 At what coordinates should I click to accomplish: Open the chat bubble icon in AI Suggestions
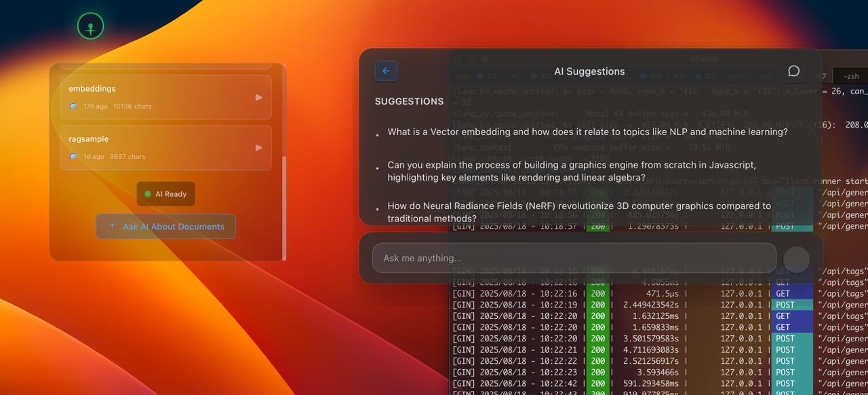[x=793, y=71]
